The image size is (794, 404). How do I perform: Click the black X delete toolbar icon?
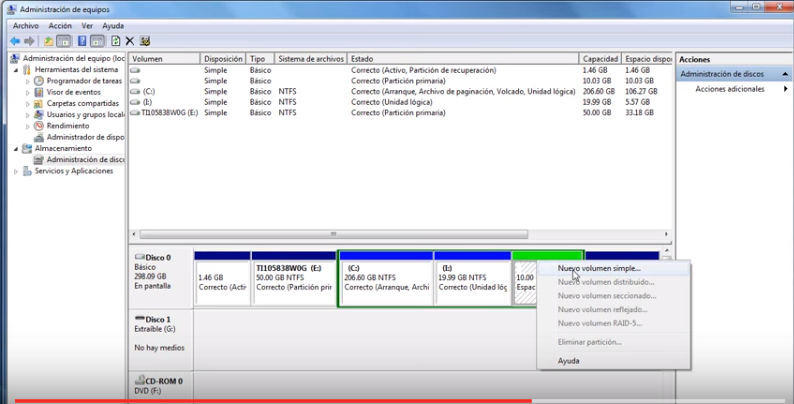click(130, 41)
